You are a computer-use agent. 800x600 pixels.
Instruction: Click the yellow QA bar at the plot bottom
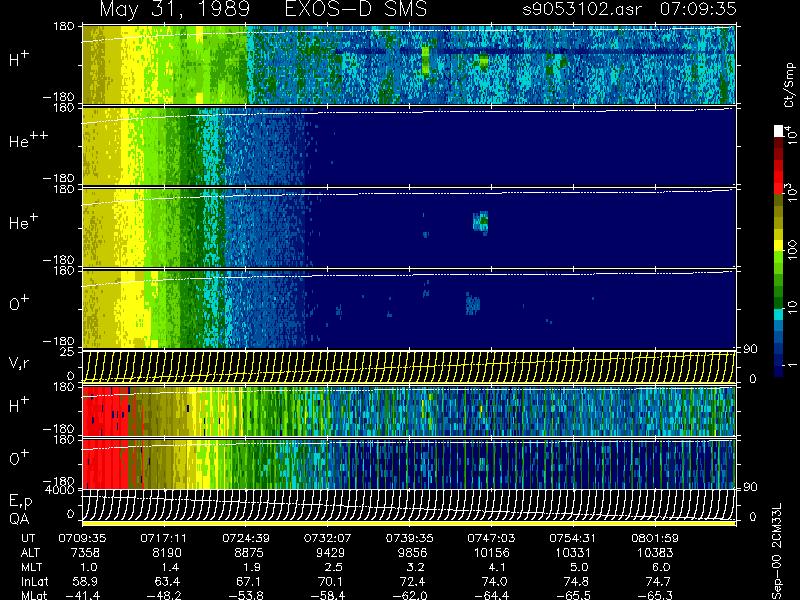(409, 523)
